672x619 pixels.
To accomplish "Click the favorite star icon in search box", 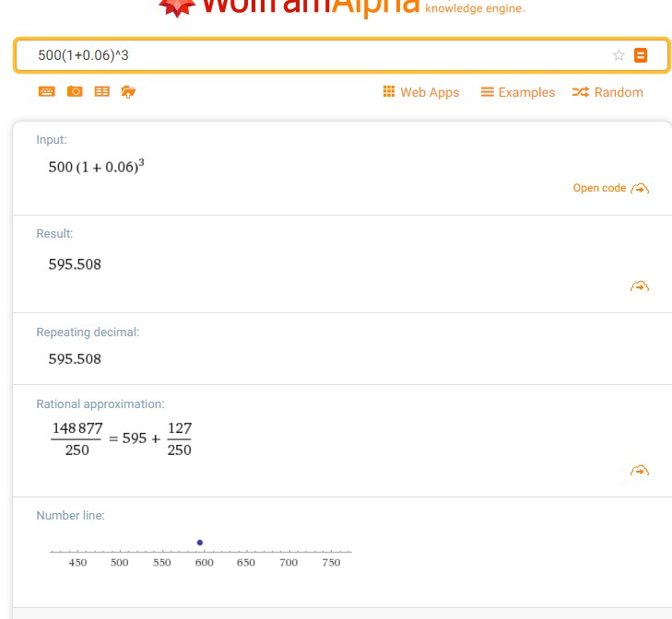I will point(619,55).
